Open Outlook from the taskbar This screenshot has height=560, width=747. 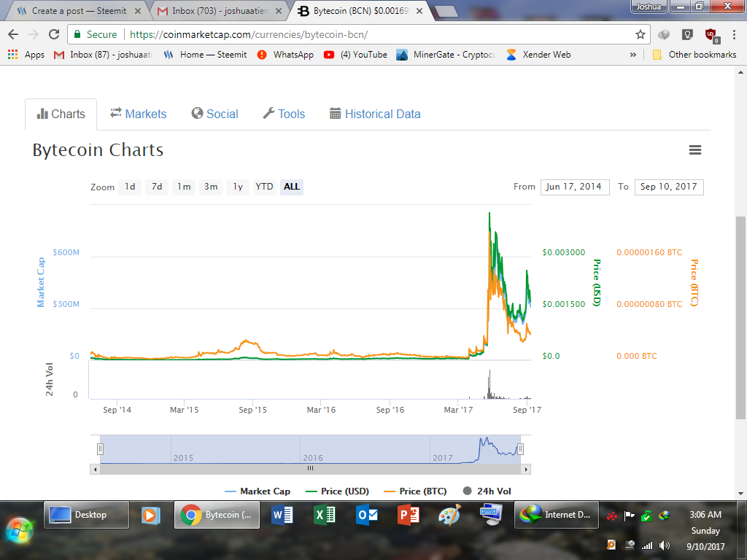point(367,516)
